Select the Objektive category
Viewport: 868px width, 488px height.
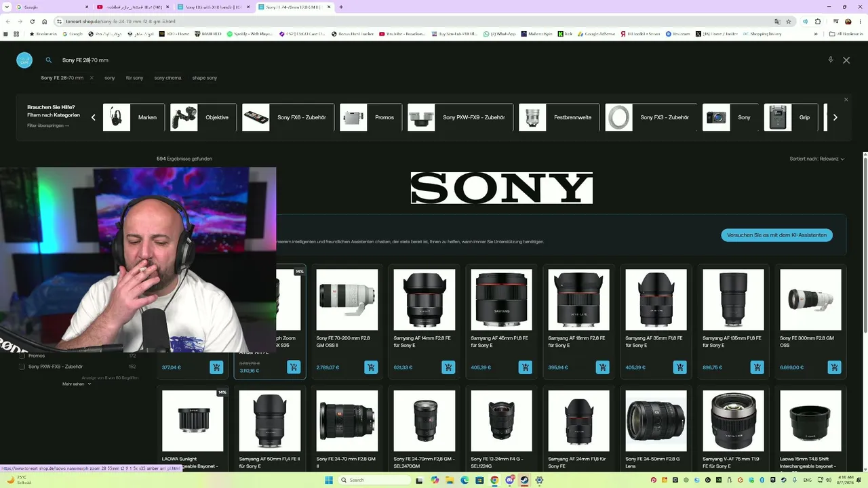pyautogui.click(x=203, y=117)
